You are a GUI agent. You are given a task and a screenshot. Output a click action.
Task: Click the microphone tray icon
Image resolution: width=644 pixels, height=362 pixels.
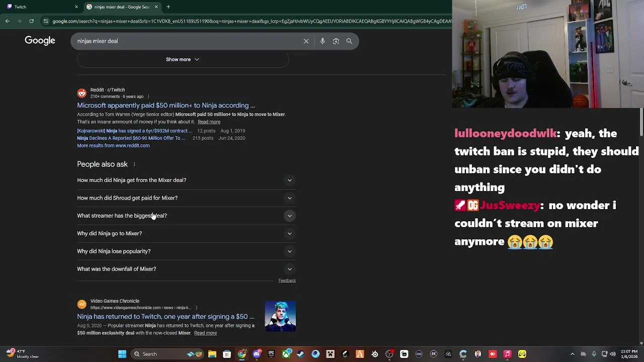pos(594,354)
